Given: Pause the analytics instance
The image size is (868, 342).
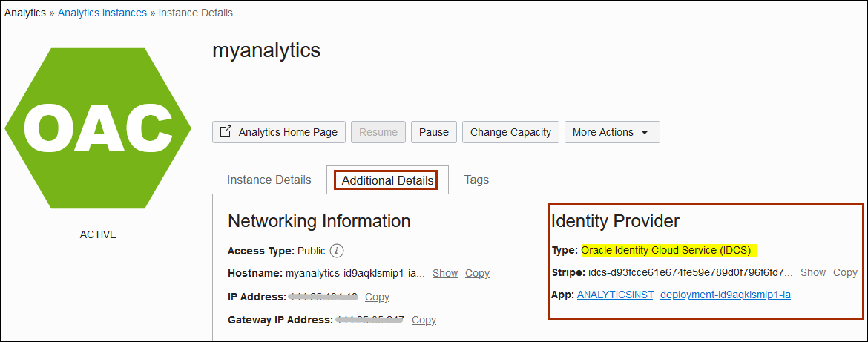Looking at the screenshot, I should point(433,132).
